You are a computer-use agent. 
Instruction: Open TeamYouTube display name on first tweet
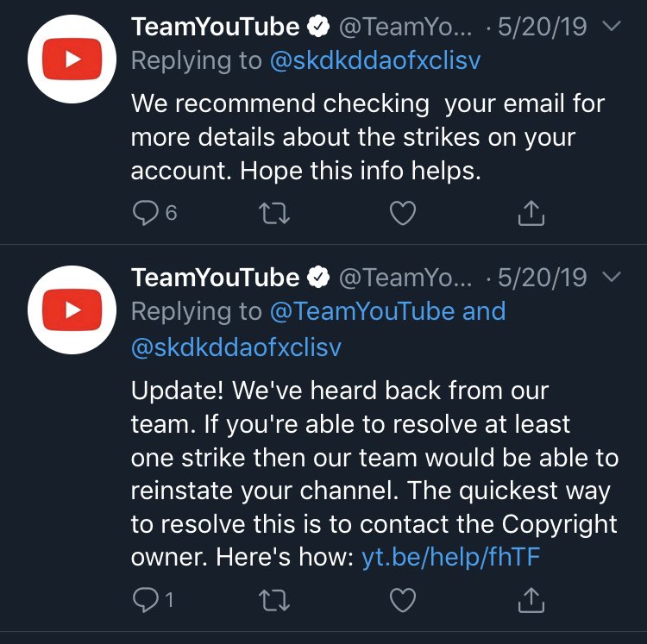click(215, 28)
